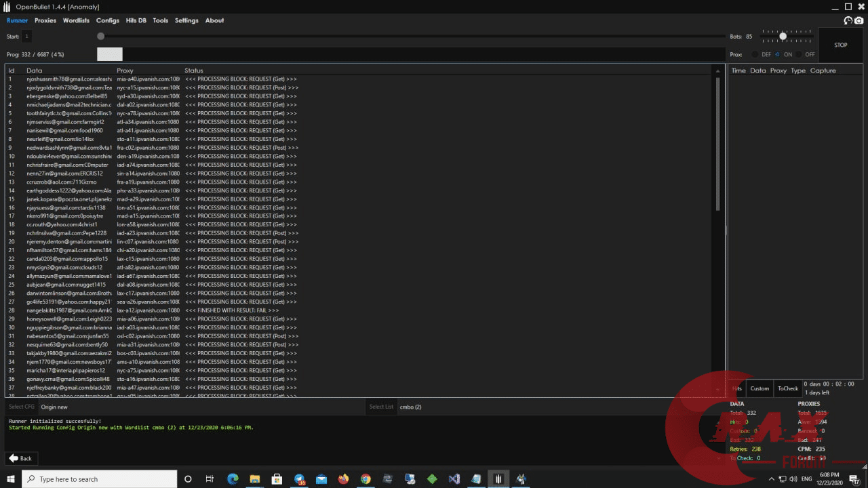Image resolution: width=868 pixels, height=488 pixels.
Task: Click the Capture column header in hits panel
Action: click(x=823, y=70)
